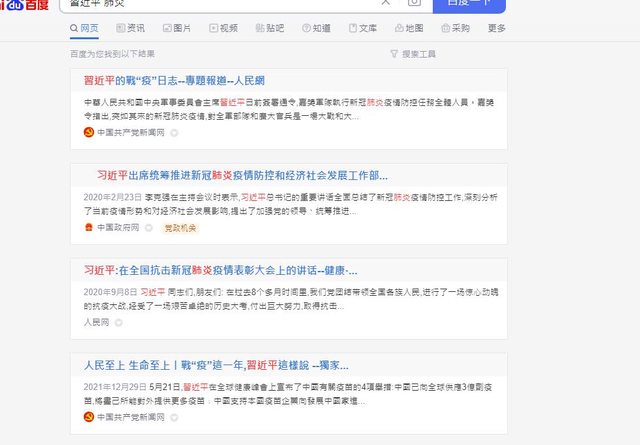Open first result 战"疫"日志 专题报道 link
Image resolution: width=640 pixels, height=445 pixels.
[x=174, y=80]
